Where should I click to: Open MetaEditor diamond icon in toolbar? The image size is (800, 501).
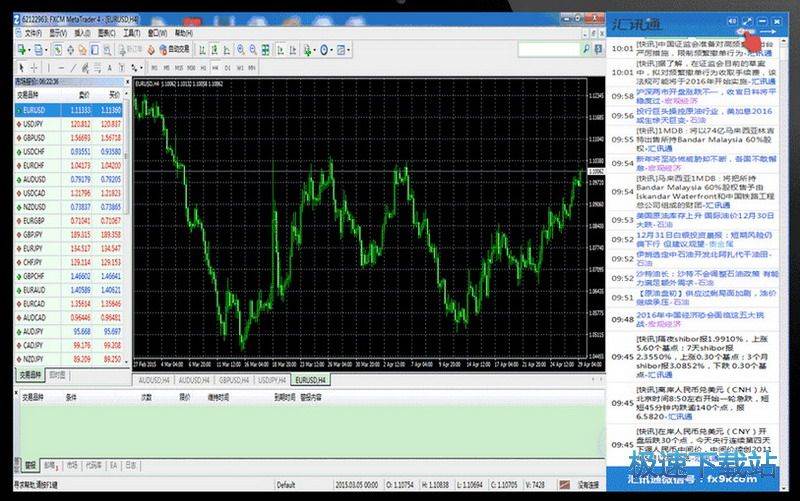[151, 50]
